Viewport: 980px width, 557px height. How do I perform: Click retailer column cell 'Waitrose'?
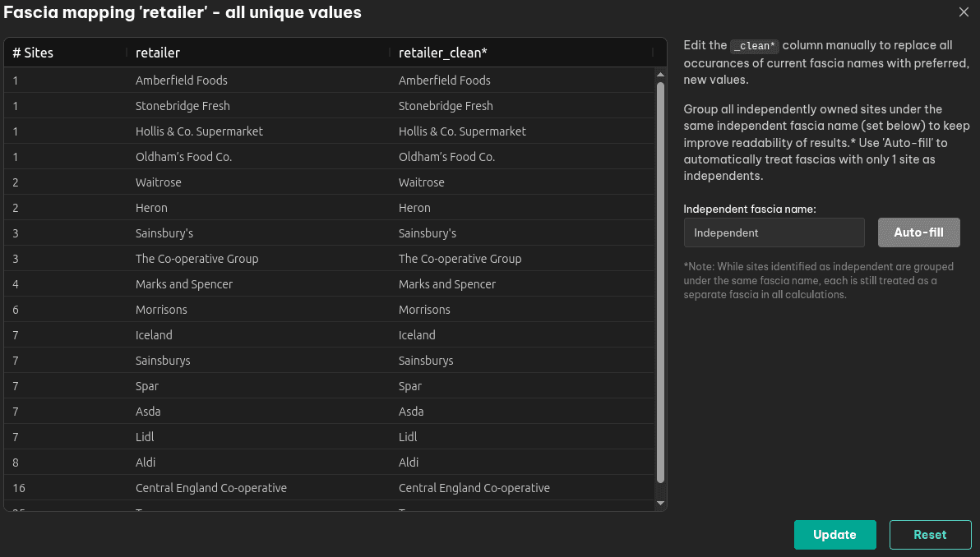pyautogui.click(x=258, y=182)
